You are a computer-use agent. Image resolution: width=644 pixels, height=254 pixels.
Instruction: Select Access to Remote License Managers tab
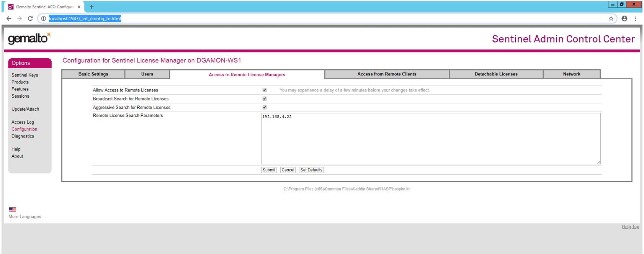(247, 75)
